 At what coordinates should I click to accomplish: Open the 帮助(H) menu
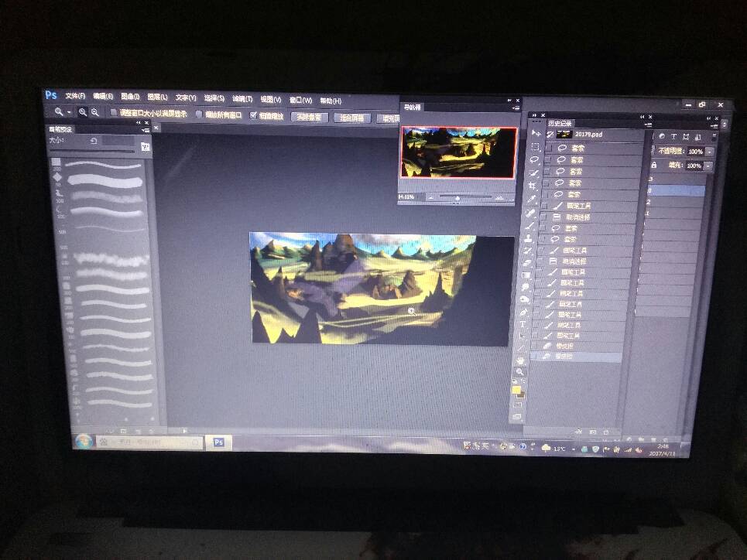[331, 101]
